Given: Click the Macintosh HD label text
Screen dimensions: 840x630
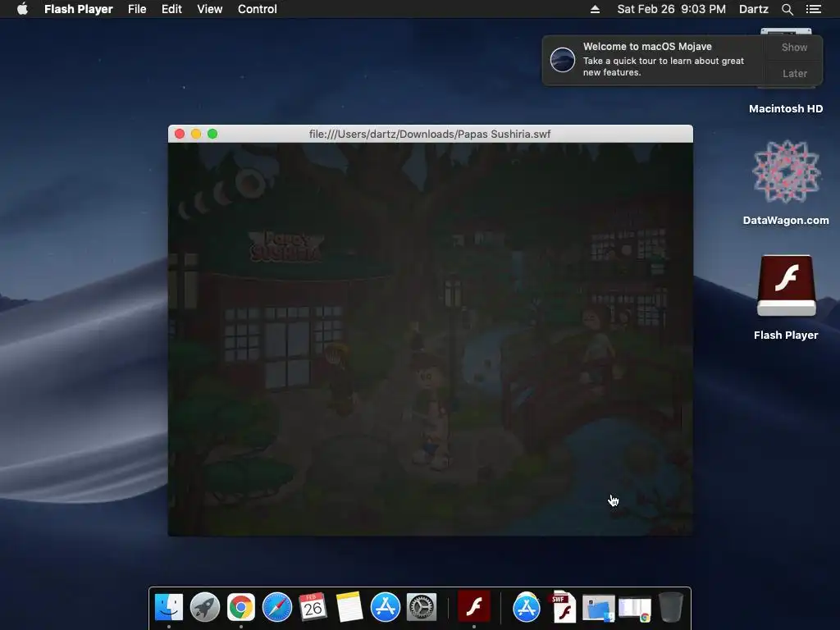Looking at the screenshot, I should pyautogui.click(x=786, y=109).
